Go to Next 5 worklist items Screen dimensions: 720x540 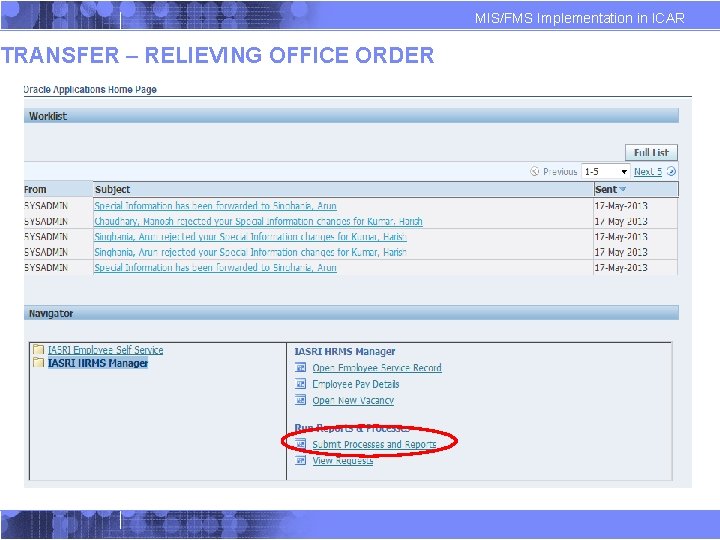[647, 172]
